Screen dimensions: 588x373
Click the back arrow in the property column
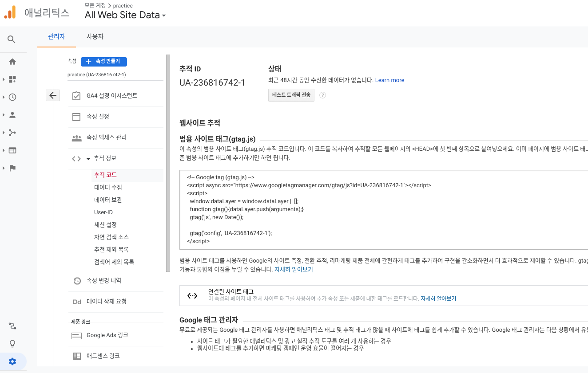point(53,95)
